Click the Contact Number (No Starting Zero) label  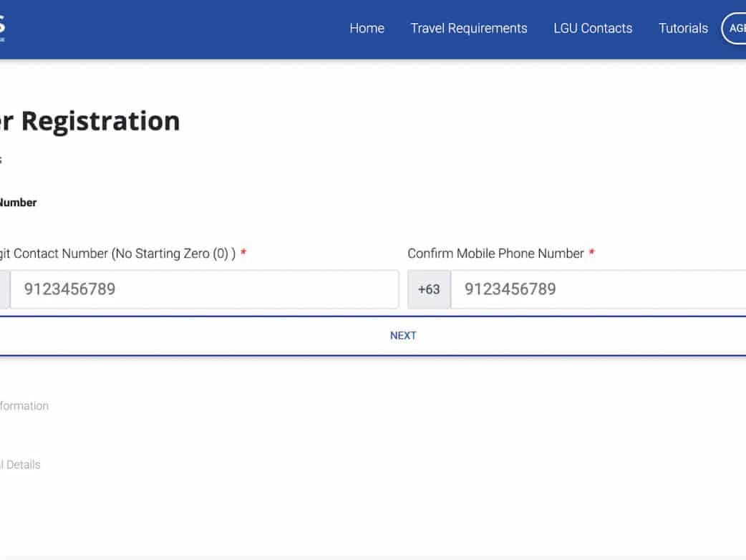point(117,254)
